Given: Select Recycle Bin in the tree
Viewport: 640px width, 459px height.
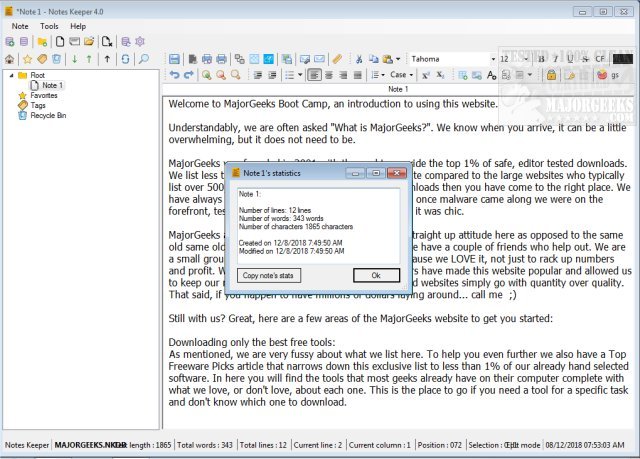Looking at the screenshot, I should click(48, 115).
